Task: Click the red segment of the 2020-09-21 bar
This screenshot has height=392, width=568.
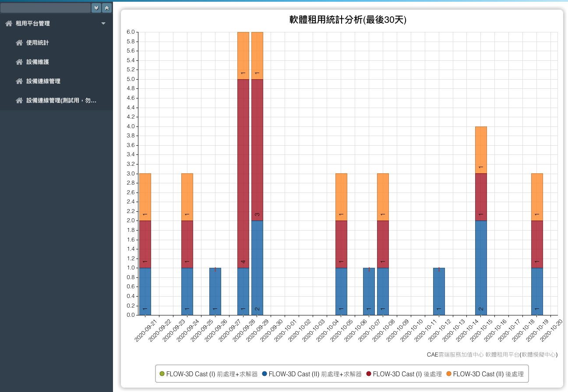Action: pos(145,244)
